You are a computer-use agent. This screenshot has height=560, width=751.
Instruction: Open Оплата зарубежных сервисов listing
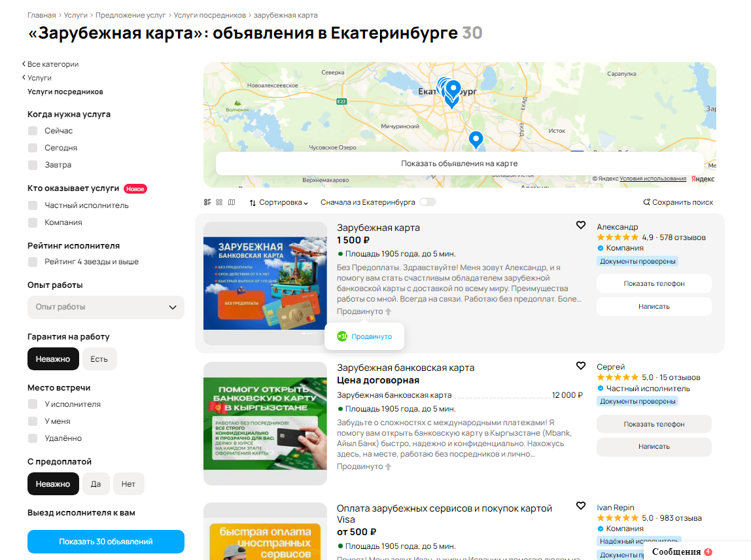[x=444, y=514]
